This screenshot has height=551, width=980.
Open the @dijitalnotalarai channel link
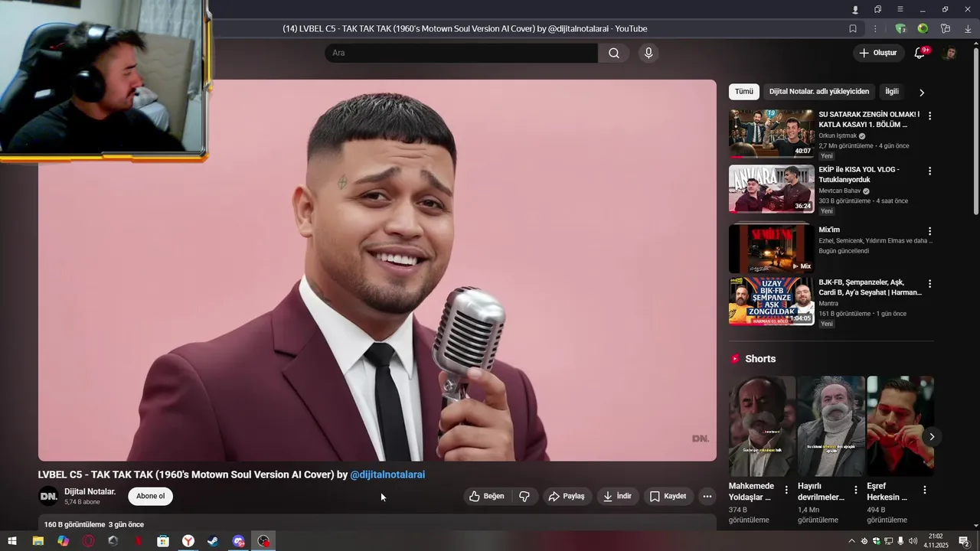tap(387, 474)
